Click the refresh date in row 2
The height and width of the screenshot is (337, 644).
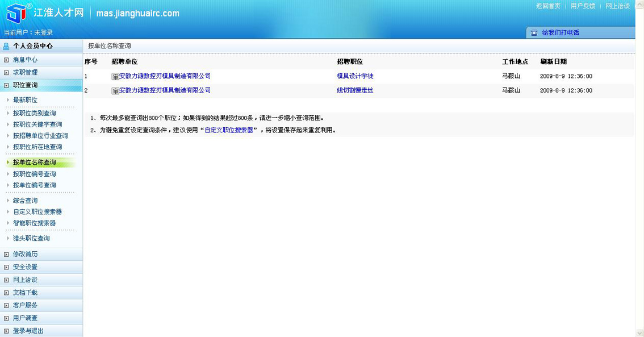tap(566, 90)
